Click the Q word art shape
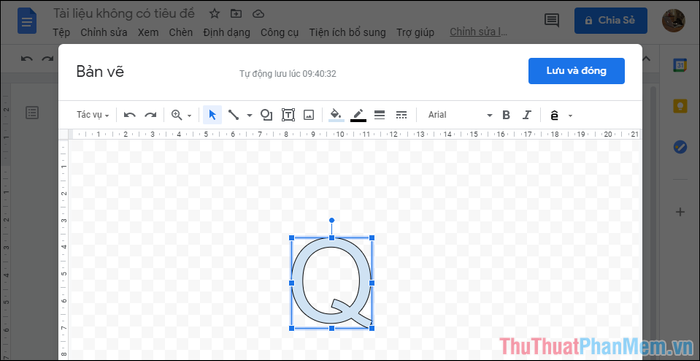The image size is (700, 361). tap(332, 282)
